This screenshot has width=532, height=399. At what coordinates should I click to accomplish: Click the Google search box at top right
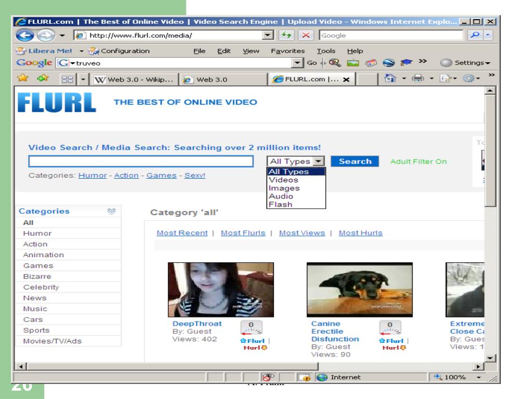coord(391,35)
